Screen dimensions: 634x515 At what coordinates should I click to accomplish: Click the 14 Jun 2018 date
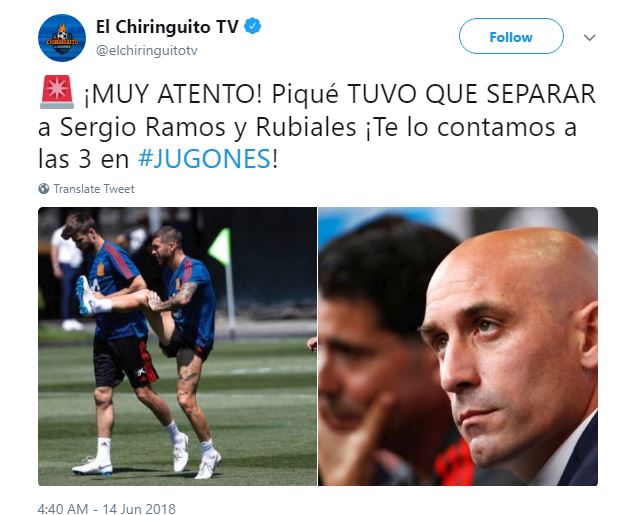pos(139,509)
